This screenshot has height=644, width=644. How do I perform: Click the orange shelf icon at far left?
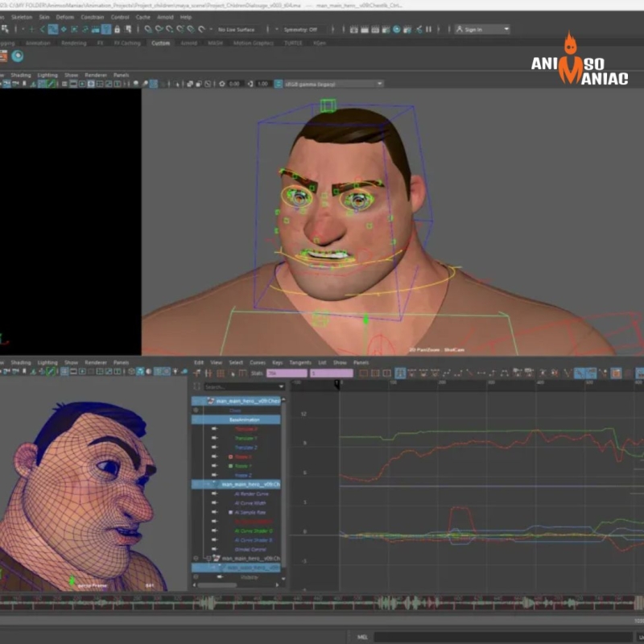pos(2,56)
